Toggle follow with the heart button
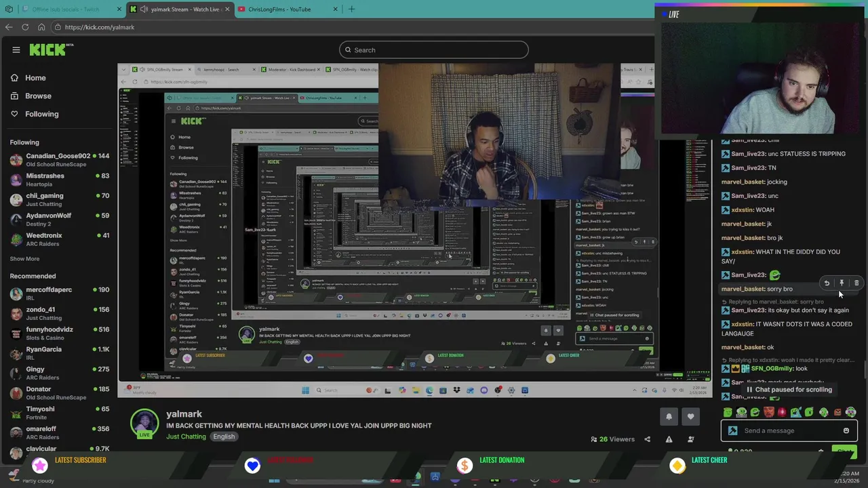The width and height of the screenshot is (868, 488). (690, 417)
